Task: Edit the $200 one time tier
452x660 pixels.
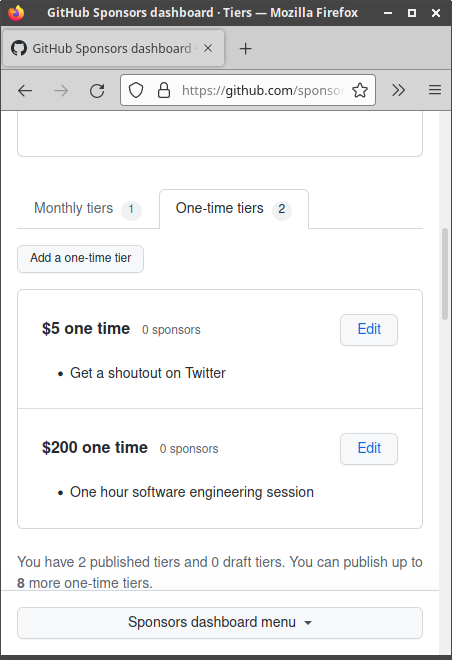Action: tap(369, 449)
